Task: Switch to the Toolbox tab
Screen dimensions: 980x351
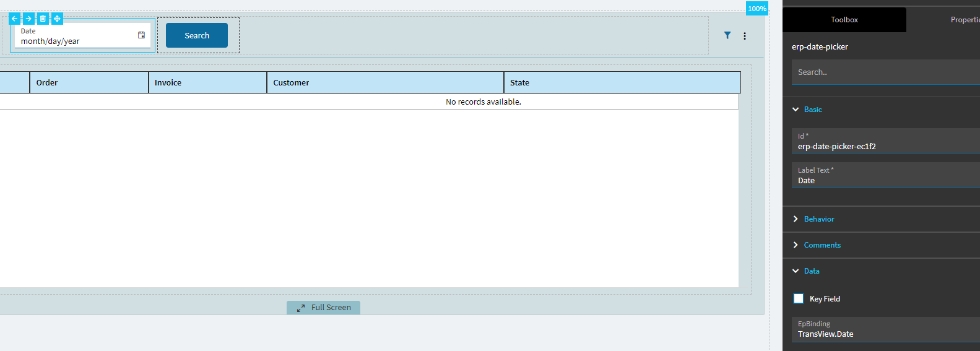Action: pyautogui.click(x=844, y=20)
